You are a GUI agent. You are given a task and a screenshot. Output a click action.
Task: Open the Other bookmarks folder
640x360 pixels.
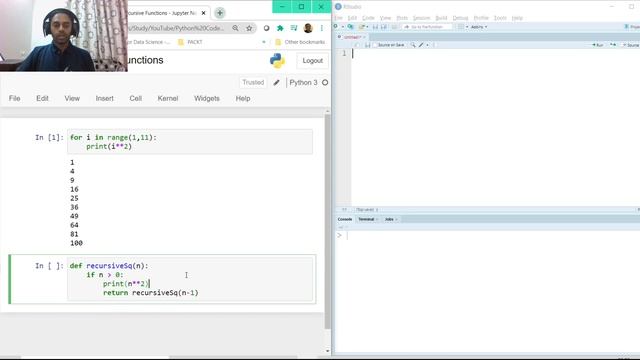pos(300,42)
